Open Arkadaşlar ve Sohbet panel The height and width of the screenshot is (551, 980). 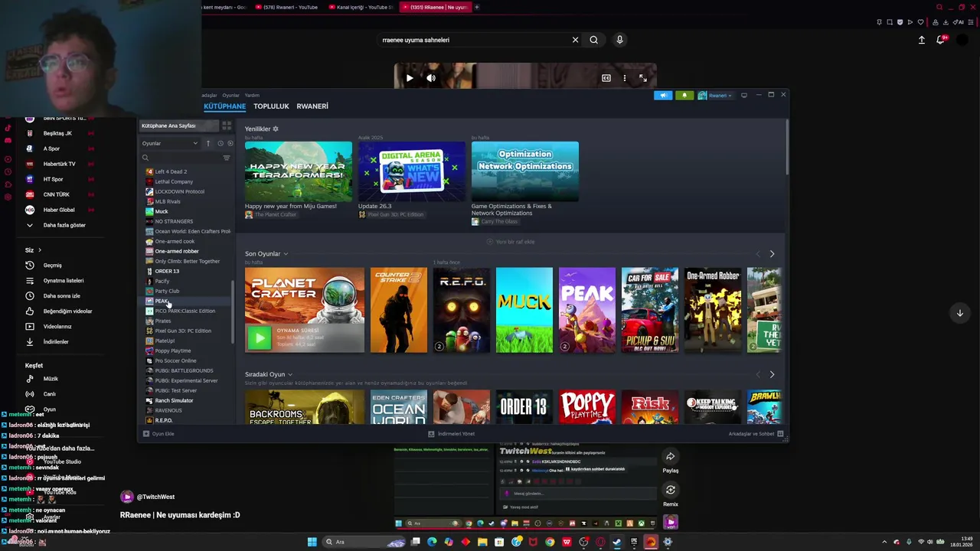(x=756, y=434)
